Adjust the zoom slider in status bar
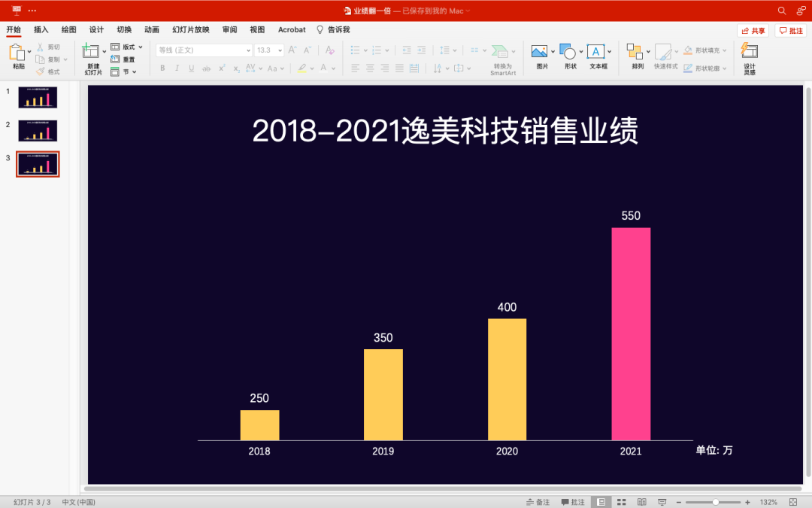 tap(714, 501)
